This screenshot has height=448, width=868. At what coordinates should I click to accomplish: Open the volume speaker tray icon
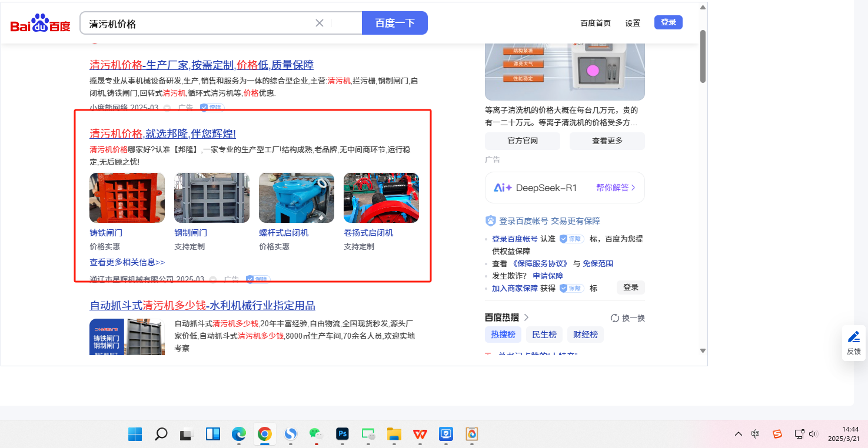coord(813,434)
